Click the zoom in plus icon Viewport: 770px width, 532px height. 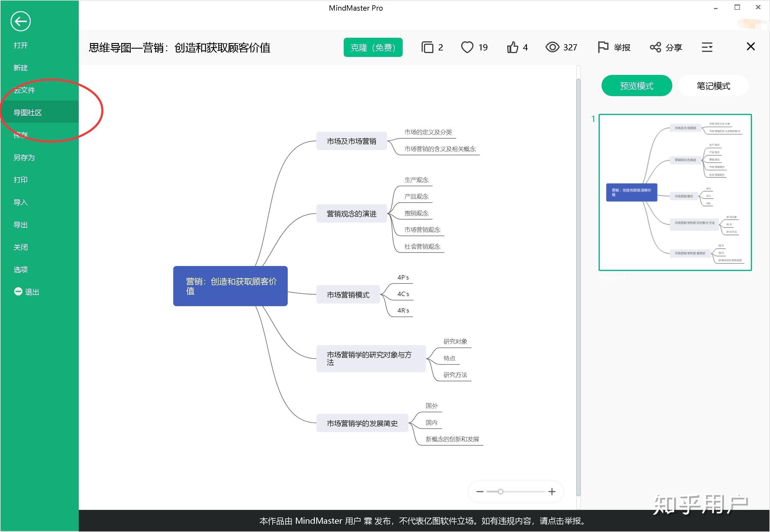pyautogui.click(x=552, y=491)
